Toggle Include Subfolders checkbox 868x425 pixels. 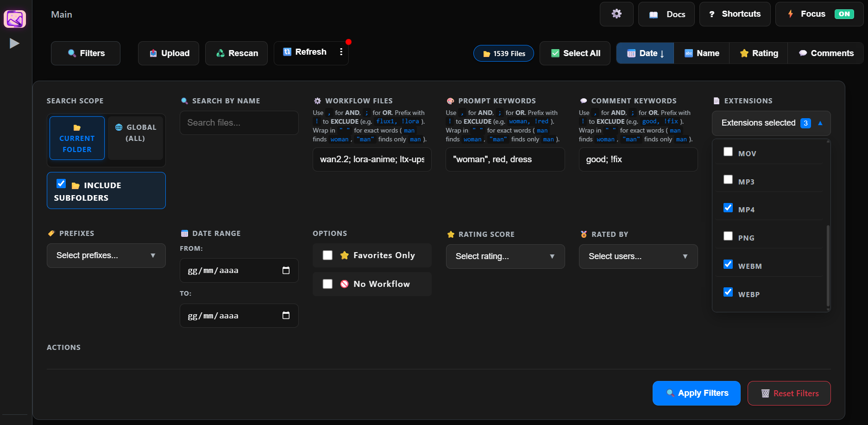(x=61, y=184)
